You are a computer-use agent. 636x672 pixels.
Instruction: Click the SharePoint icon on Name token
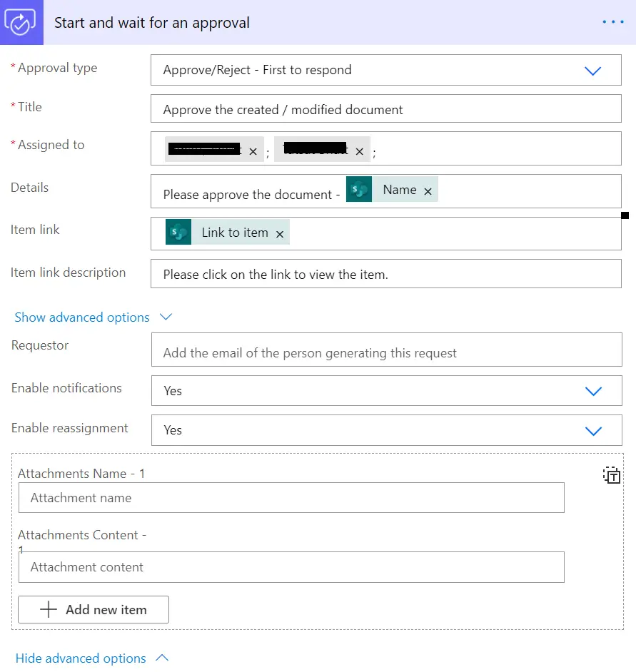click(x=359, y=190)
